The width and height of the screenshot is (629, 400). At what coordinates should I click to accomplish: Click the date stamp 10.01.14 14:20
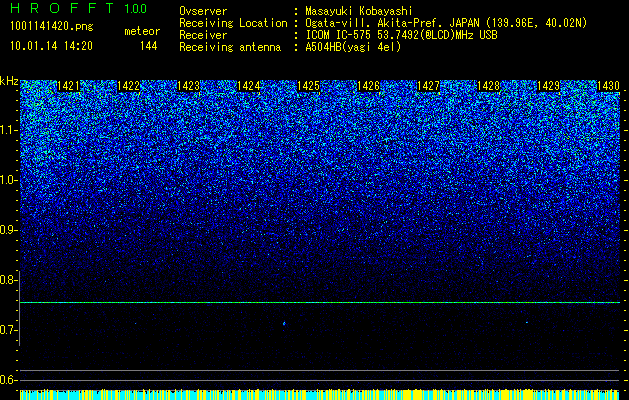coord(51,46)
